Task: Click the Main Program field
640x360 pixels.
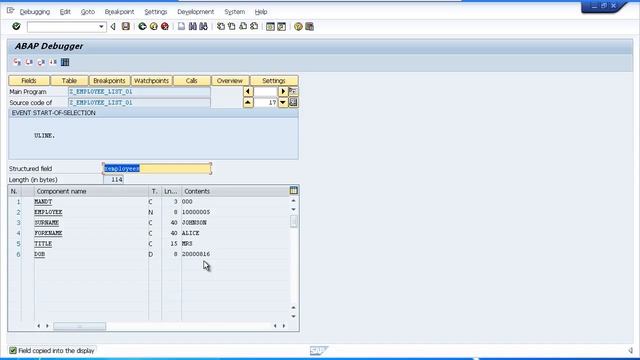Action: click(x=139, y=91)
